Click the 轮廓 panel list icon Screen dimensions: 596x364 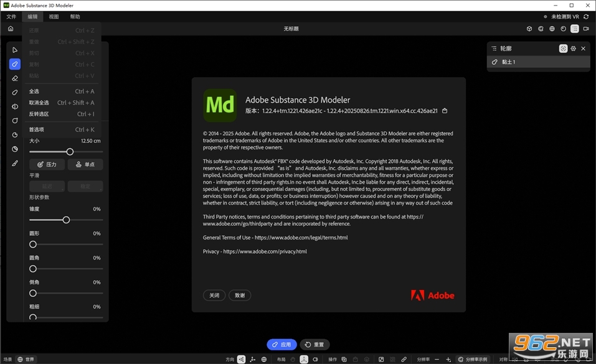494,49
